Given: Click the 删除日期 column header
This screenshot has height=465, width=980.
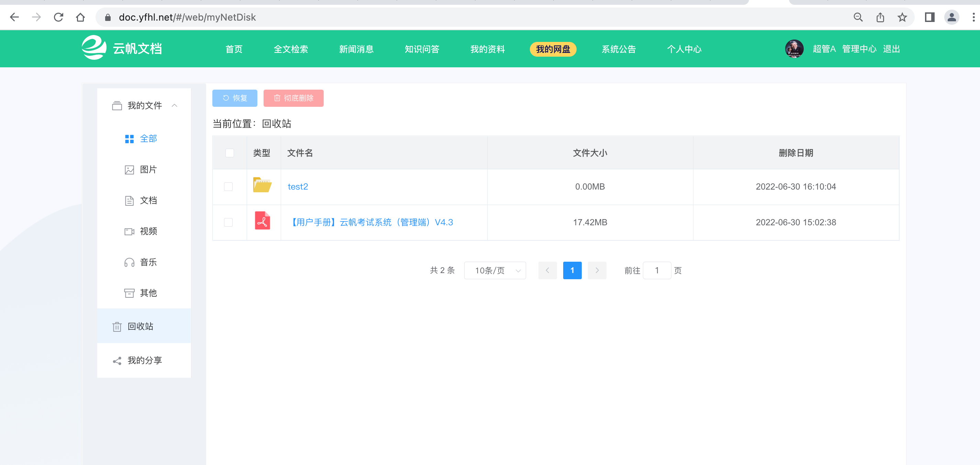Looking at the screenshot, I should (796, 153).
